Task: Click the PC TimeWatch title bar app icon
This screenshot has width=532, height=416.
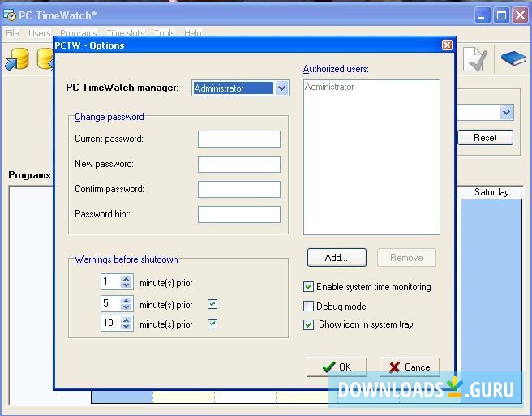Action: click(x=10, y=15)
